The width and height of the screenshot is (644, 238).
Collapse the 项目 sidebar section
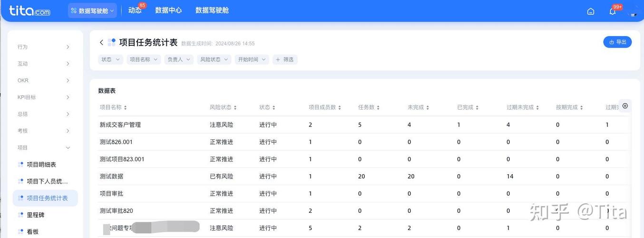pos(44,148)
